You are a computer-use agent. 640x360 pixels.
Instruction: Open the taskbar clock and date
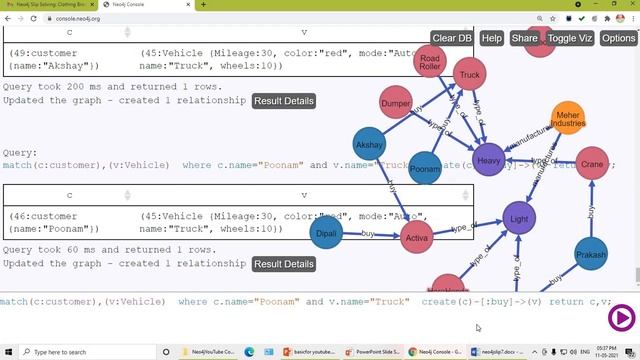tap(607, 351)
